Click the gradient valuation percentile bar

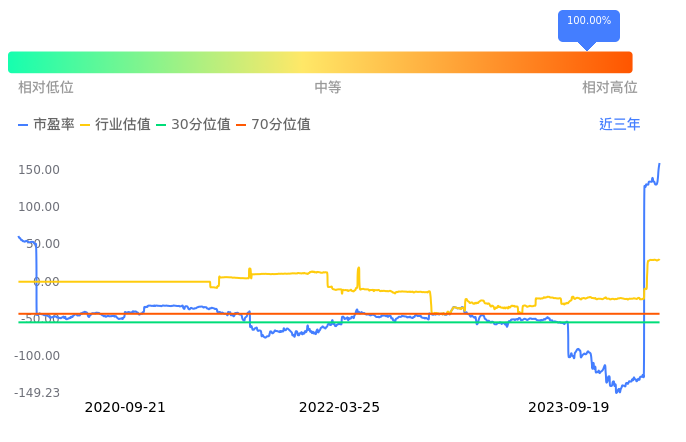click(320, 62)
